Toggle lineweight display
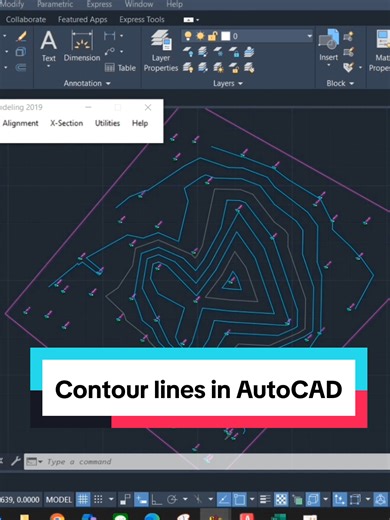This screenshot has height=520, width=390. click(265, 499)
